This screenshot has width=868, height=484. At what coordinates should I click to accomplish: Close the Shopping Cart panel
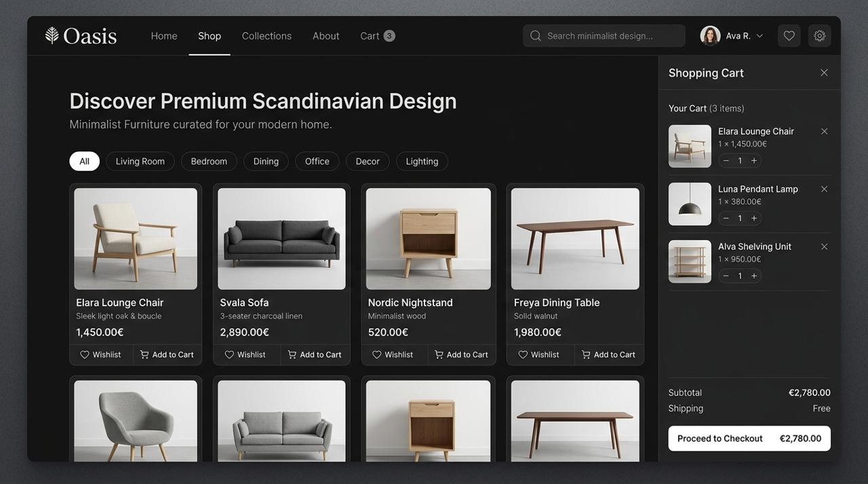click(824, 73)
